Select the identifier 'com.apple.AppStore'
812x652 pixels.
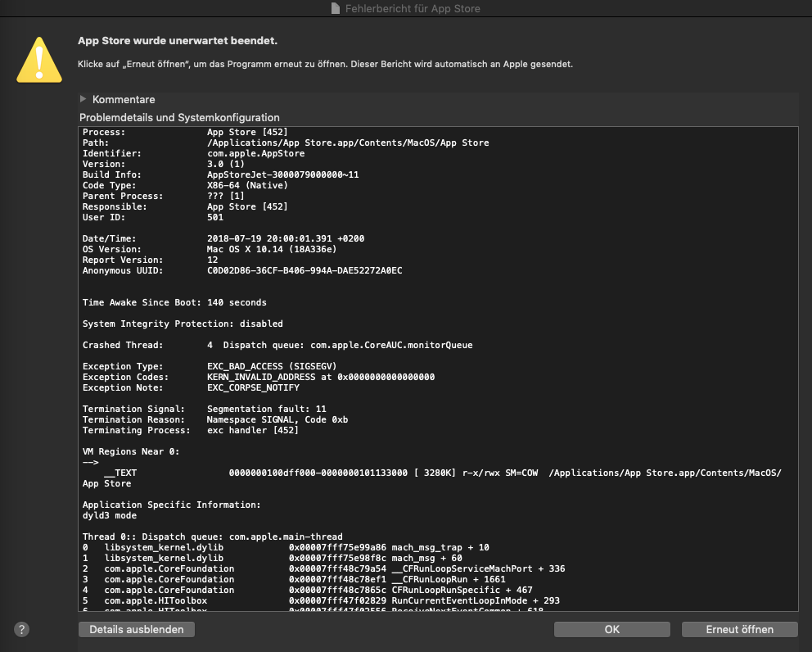click(256, 153)
